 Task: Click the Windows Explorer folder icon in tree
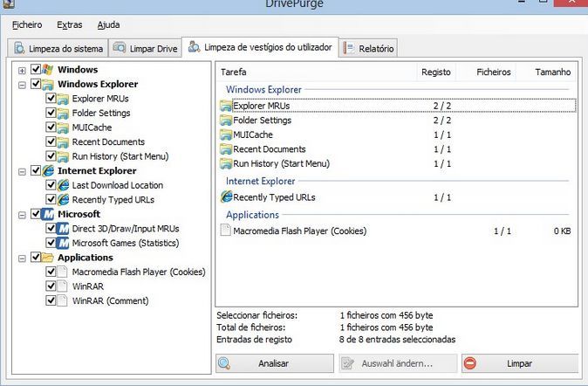coord(47,84)
